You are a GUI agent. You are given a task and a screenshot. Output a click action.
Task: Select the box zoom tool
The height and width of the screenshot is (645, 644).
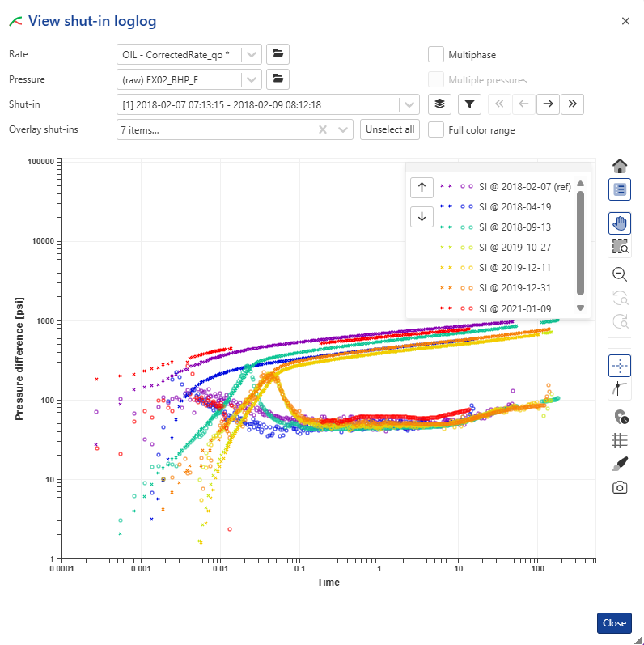click(x=620, y=247)
